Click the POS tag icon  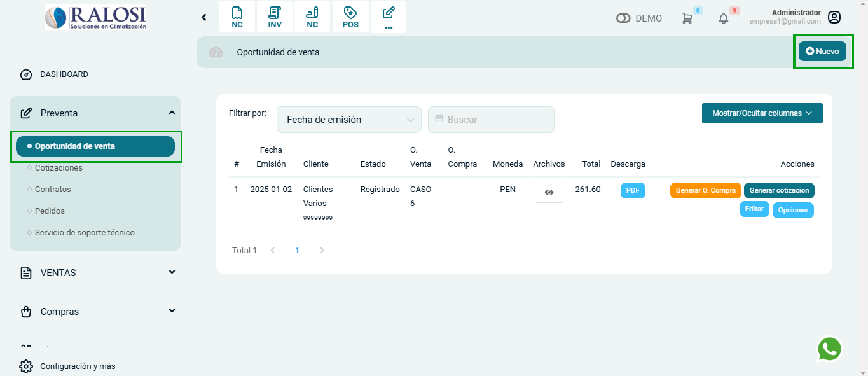coord(350,17)
